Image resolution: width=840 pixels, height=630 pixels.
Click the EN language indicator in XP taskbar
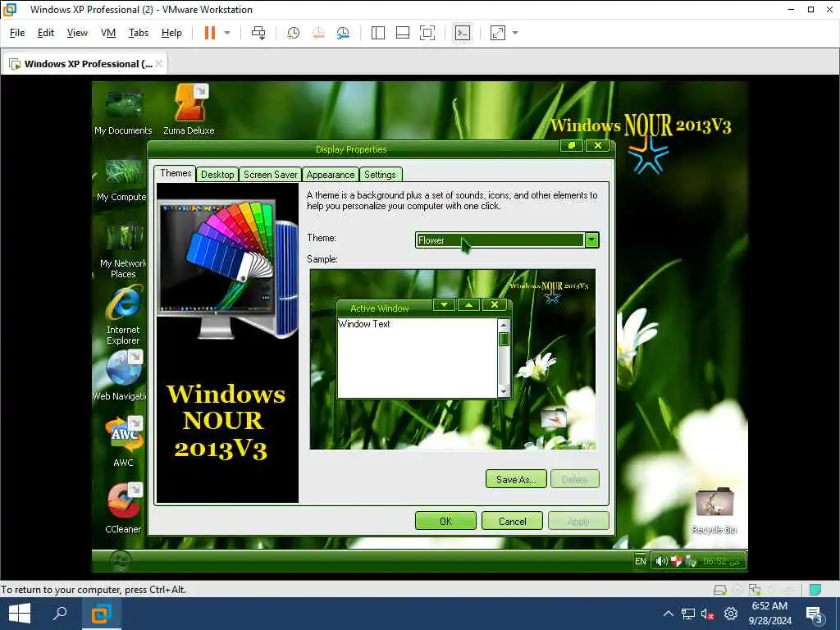click(x=640, y=561)
